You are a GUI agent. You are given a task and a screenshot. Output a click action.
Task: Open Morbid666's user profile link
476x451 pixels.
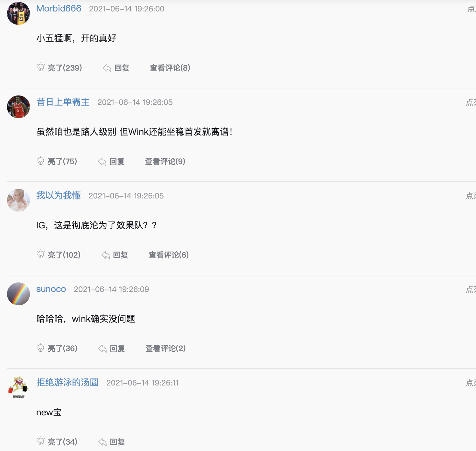click(59, 8)
